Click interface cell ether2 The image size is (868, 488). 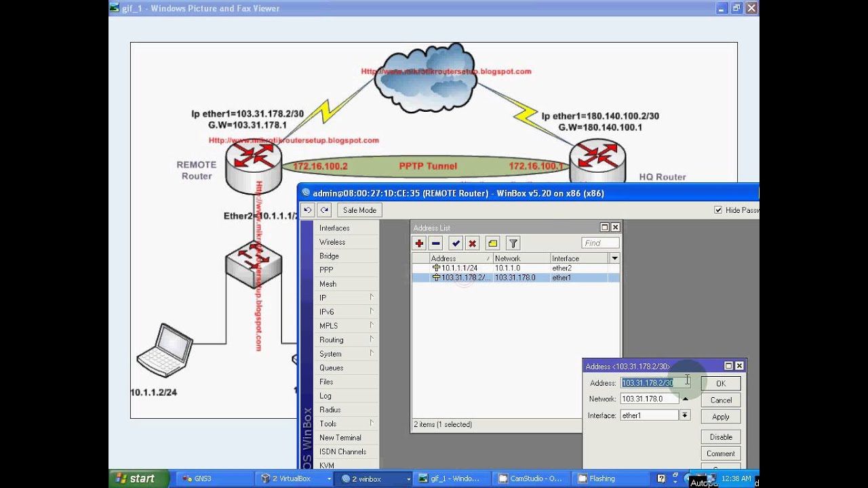[x=562, y=268]
